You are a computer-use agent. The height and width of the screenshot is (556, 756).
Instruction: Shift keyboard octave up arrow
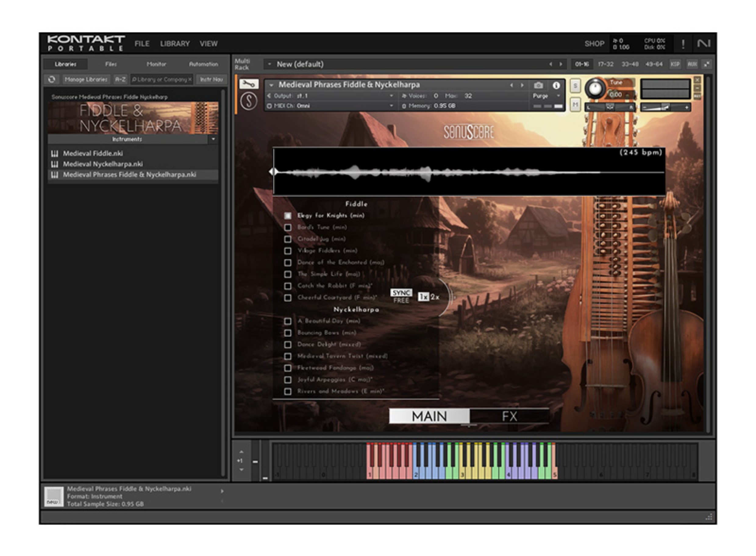pyautogui.click(x=241, y=452)
